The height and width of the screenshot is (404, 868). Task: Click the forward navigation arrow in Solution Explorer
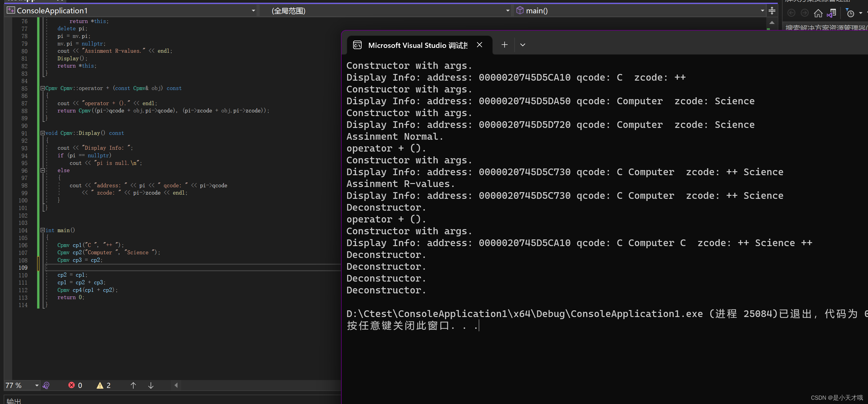click(805, 13)
